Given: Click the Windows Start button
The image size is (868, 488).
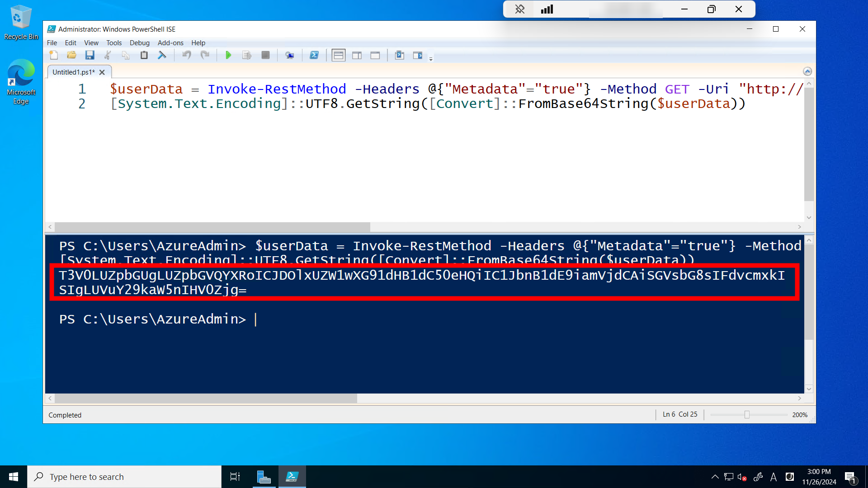Looking at the screenshot, I should pos(14,477).
